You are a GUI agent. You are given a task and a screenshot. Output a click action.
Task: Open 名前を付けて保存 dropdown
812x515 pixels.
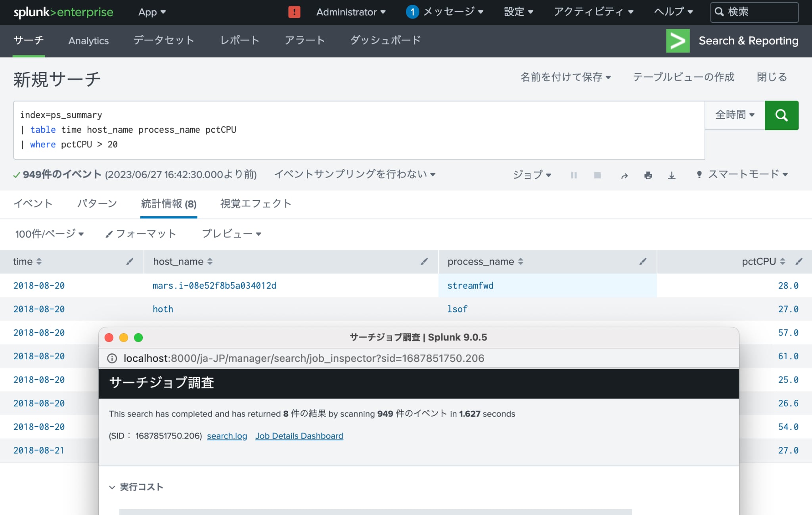pos(565,77)
